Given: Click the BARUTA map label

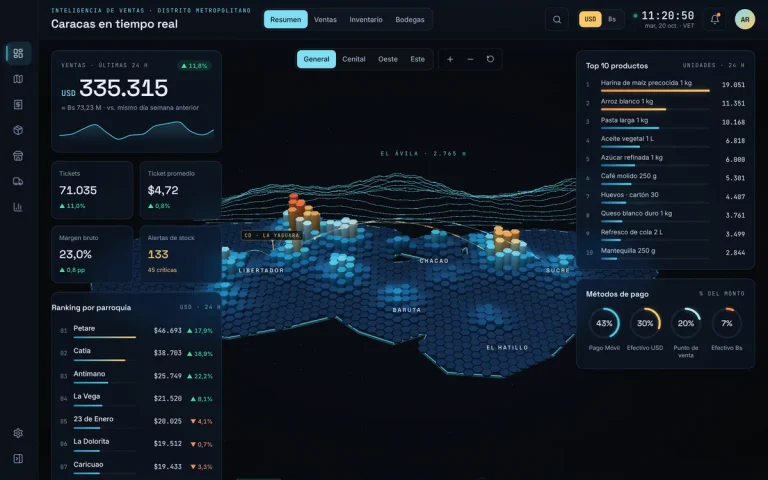Looking at the screenshot, I should click(x=407, y=310).
